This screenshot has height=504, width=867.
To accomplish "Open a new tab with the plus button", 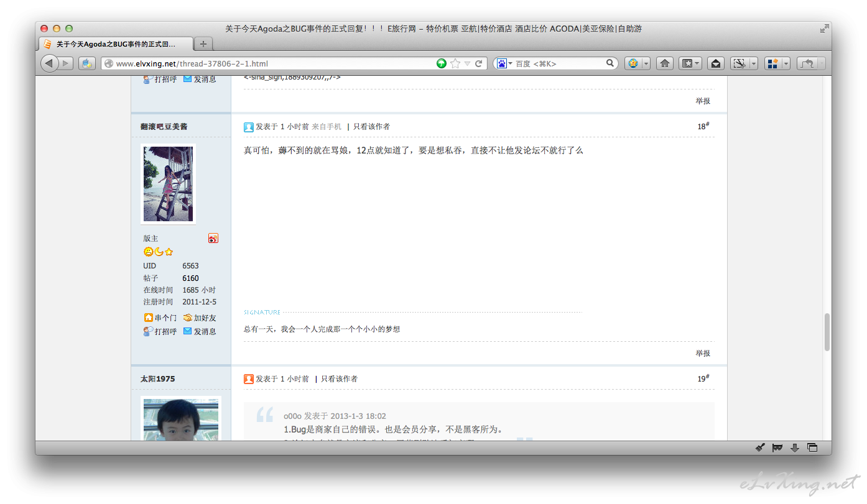I will click(203, 44).
